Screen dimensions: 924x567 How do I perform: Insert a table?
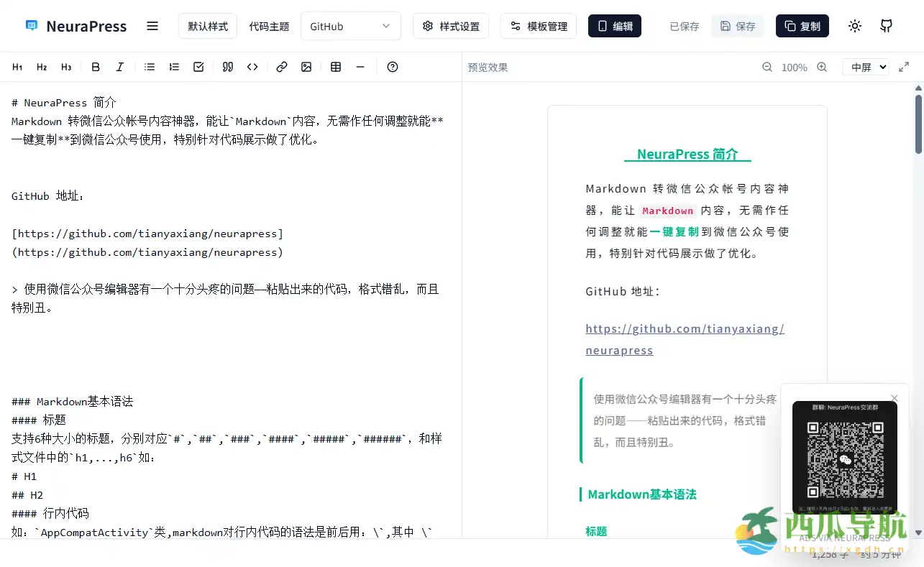pos(335,66)
